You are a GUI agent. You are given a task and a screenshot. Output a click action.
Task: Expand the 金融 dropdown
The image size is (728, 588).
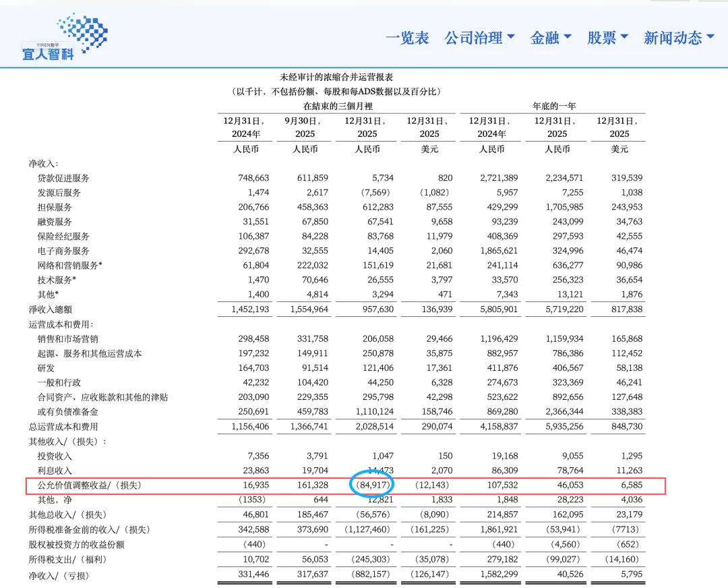click(x=568, y=38)
